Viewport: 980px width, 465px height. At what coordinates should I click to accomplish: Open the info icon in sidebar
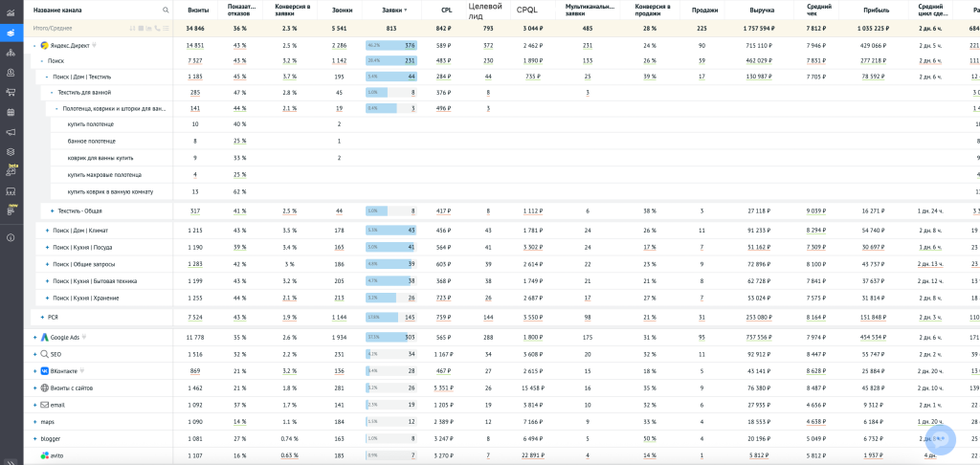[x=11, y=237]
